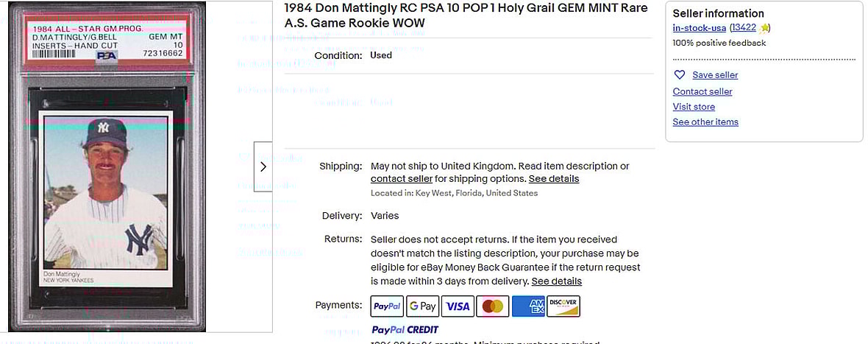Visit the seller's store
This screenshot has width=868, height=344.
(694, 107)
